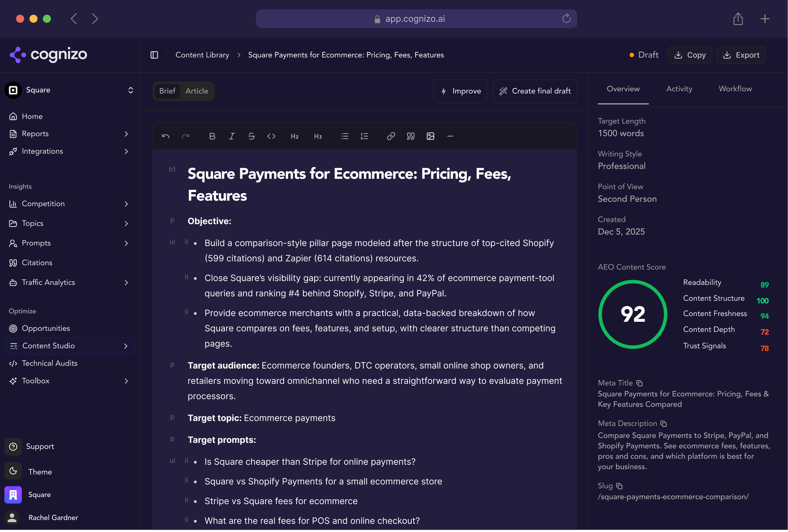This screenshot has height=532, width=788.
Task: Expand the Competition section in sidebar
Action: pos(126,204)
